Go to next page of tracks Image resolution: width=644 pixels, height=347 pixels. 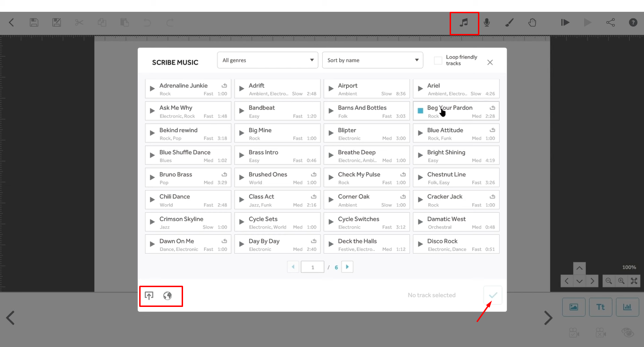[x=347, y=267]
